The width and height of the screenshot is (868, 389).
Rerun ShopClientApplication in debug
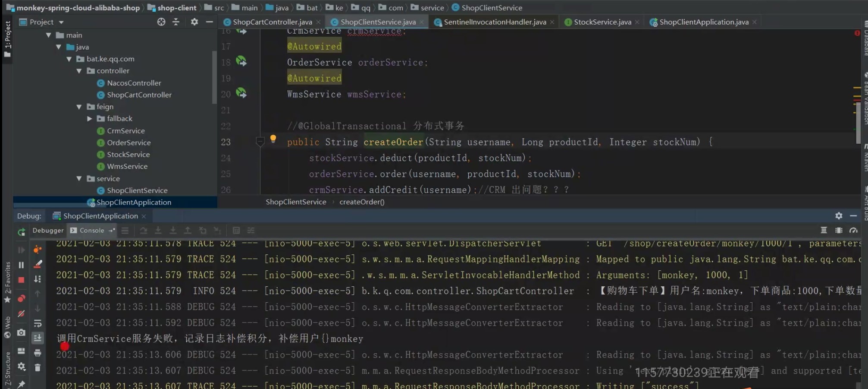coord(21,232)
